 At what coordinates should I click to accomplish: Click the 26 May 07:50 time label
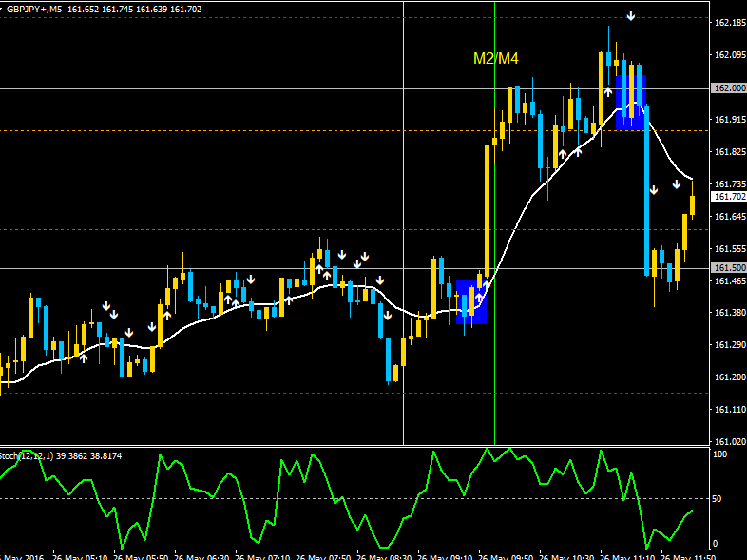pyautogui.click(x=323, y=556)
